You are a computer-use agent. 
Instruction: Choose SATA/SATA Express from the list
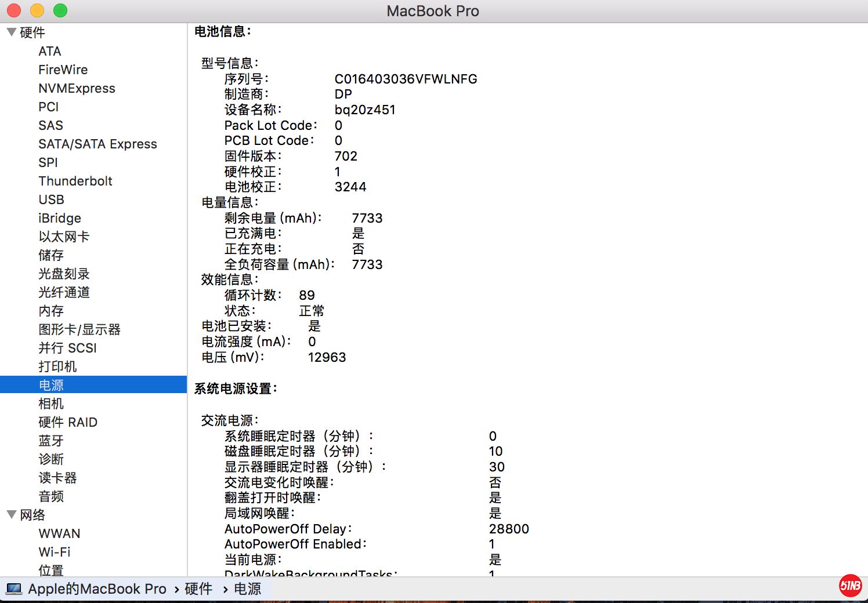[x=97, y=144]
